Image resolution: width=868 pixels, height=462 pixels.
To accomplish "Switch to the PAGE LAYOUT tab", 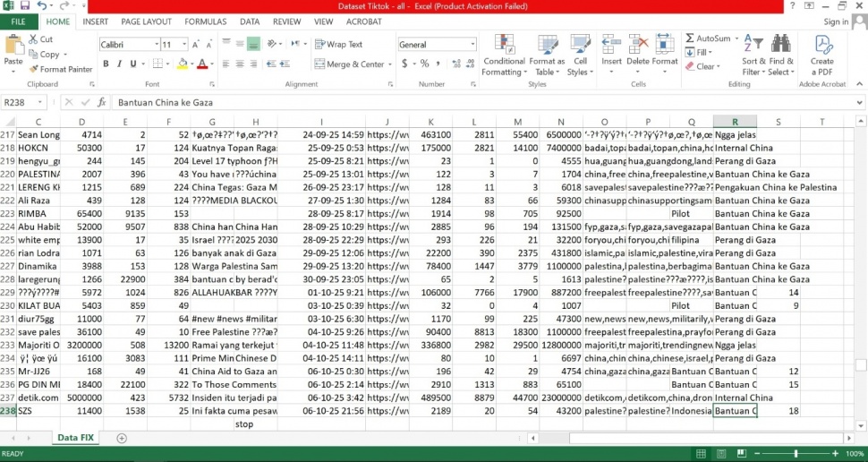I will click(146, 21).
